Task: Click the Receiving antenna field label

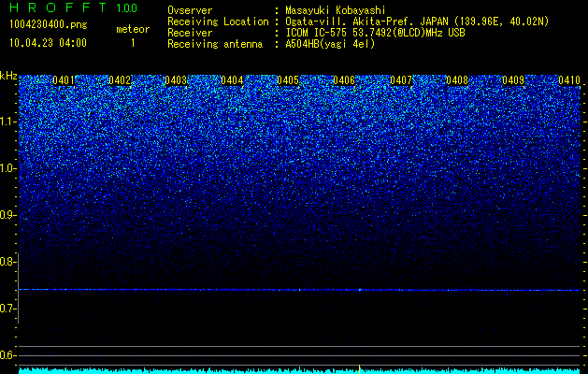Action: 215,44
